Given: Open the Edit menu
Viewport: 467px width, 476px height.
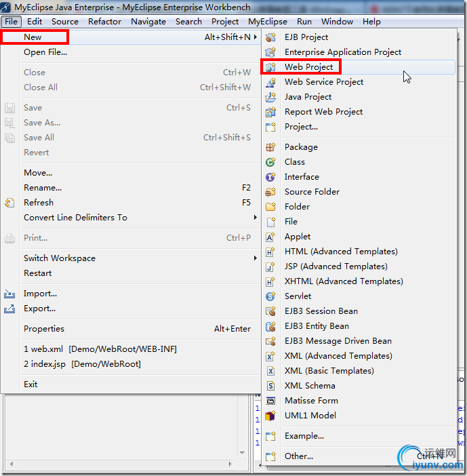Looking at the screenshot, I should tap(35, 22).
